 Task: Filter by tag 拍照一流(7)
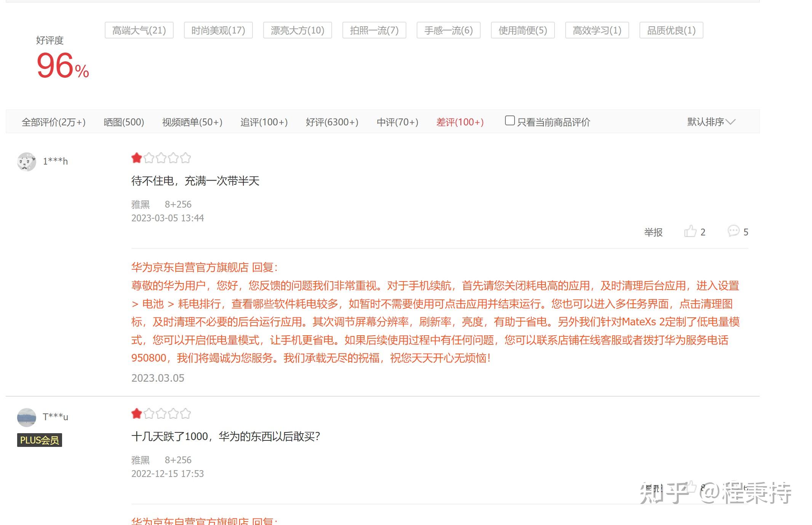tap(374, 30)
